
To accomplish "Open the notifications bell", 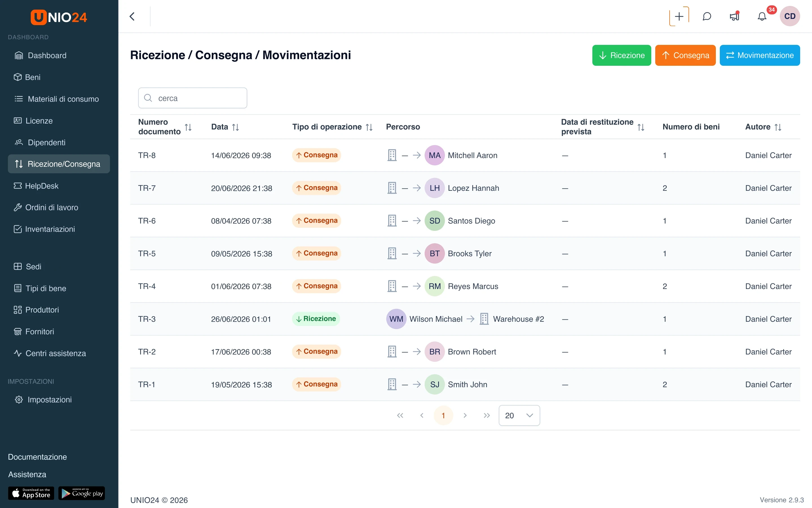I will (x=762, y=16).
